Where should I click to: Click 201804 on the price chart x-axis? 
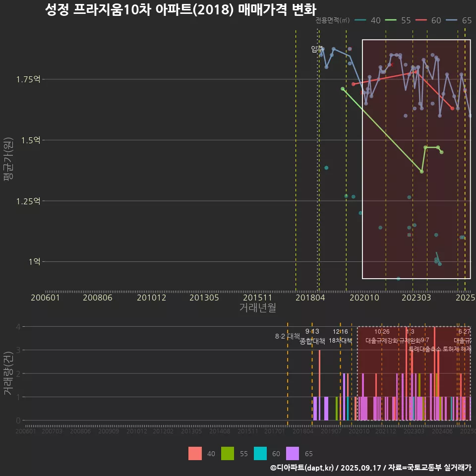pyautogui.click(x=310, y=297)
